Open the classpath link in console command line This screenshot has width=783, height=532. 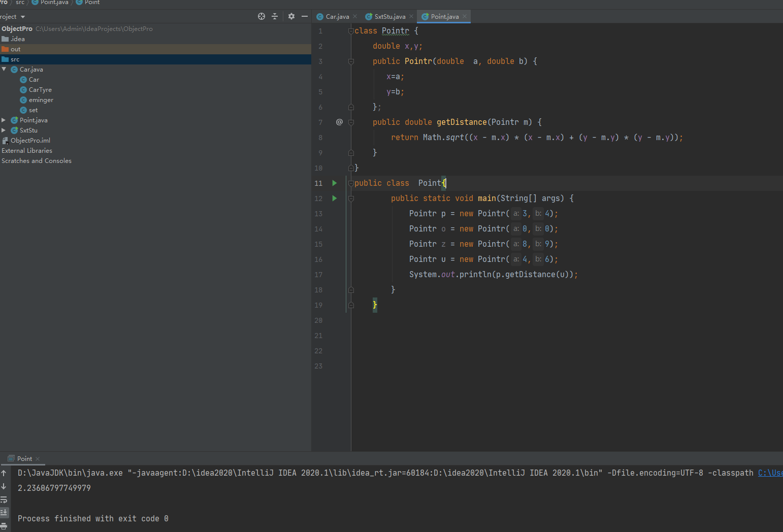pyautogui.click(x=770, y=473)
